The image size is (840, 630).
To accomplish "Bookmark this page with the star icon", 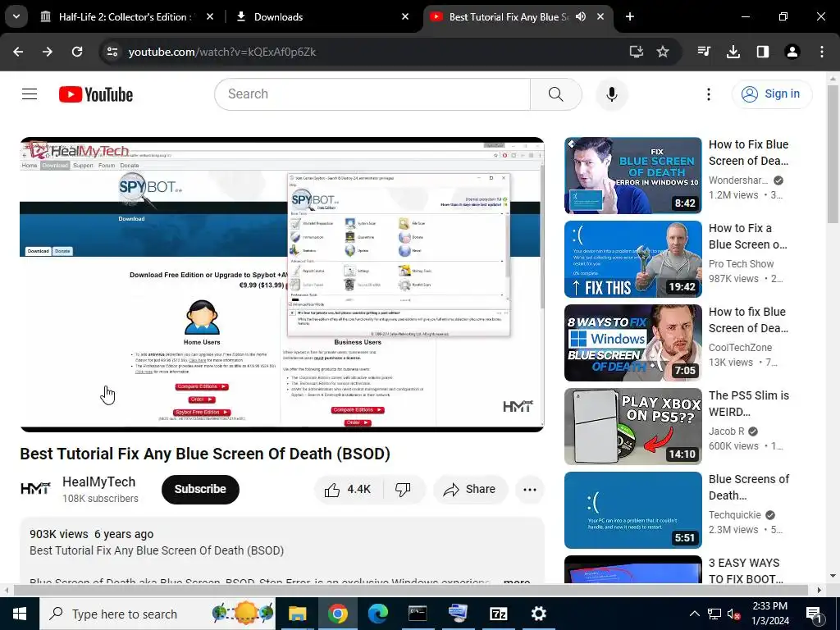I will point(663,52).
